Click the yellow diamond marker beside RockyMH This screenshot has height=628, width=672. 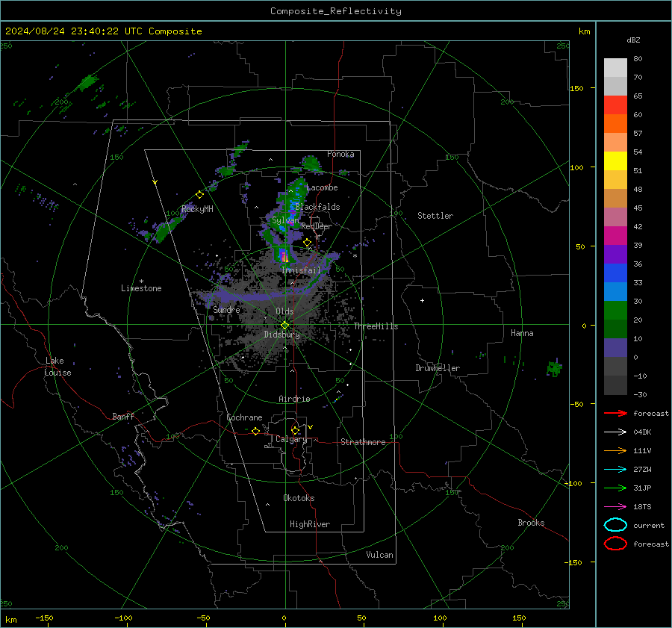click(x=199, y=195)
